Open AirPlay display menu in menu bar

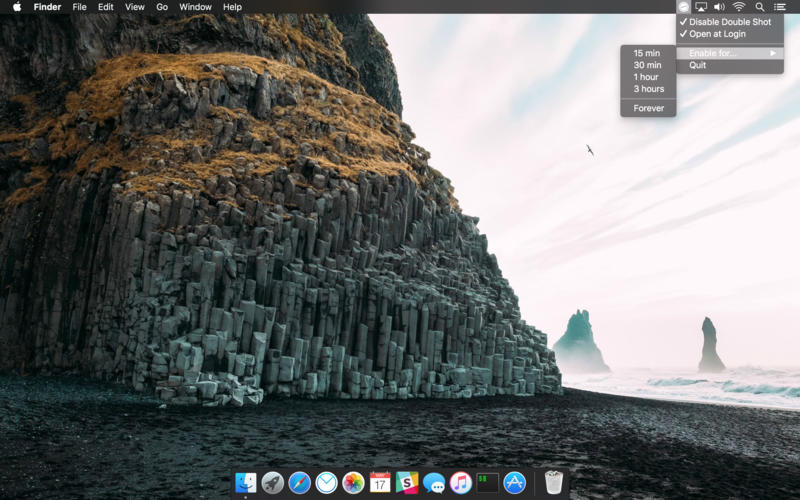[x=700, y=7]
